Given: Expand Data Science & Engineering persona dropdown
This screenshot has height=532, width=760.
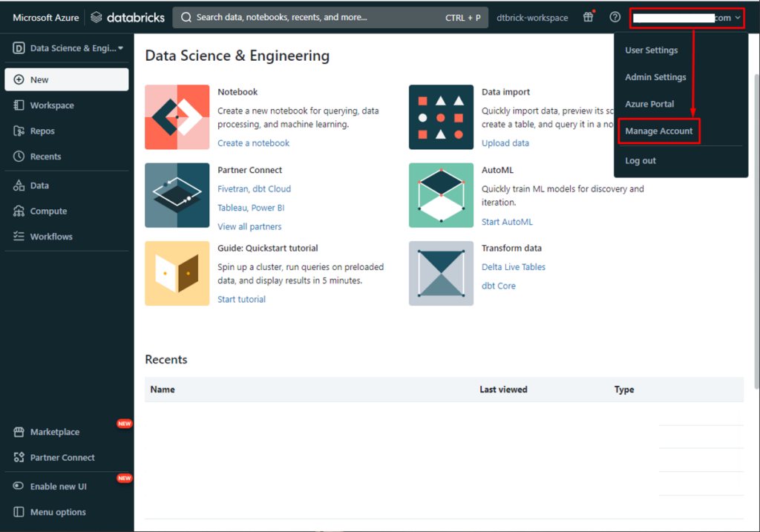Looking at the screenshot, I should pos(68,48).
